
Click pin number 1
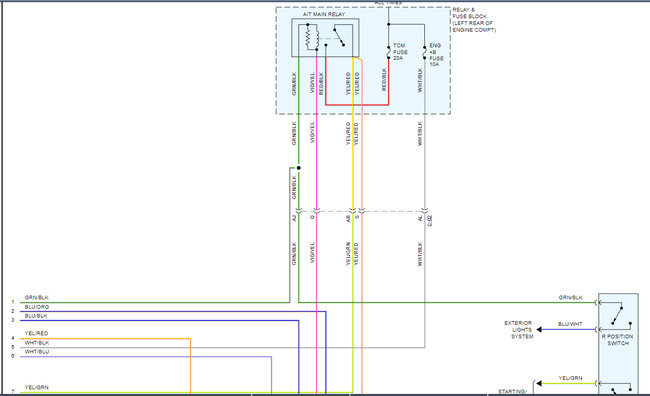coord(13,302)
